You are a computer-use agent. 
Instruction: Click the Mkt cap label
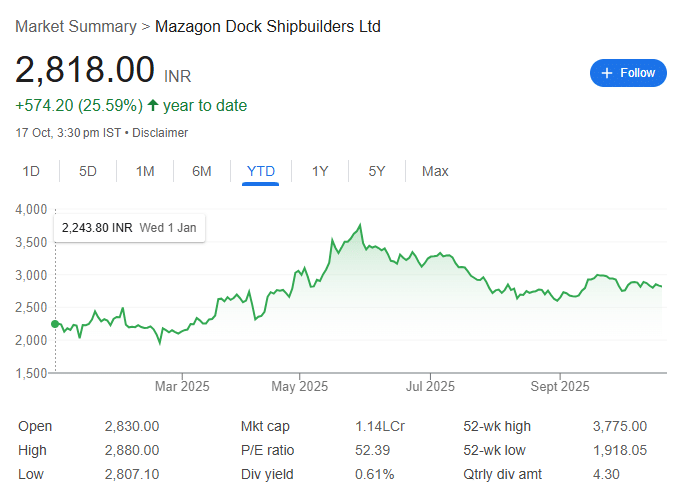(265, 426)
